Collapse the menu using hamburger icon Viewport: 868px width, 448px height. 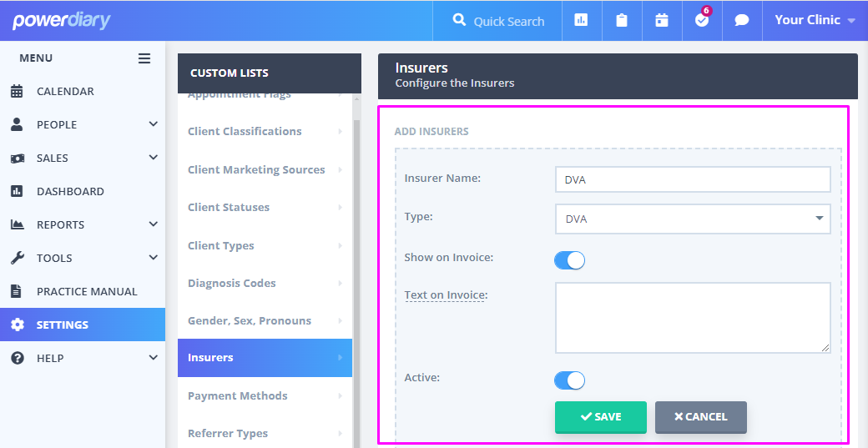pos(144,58)
